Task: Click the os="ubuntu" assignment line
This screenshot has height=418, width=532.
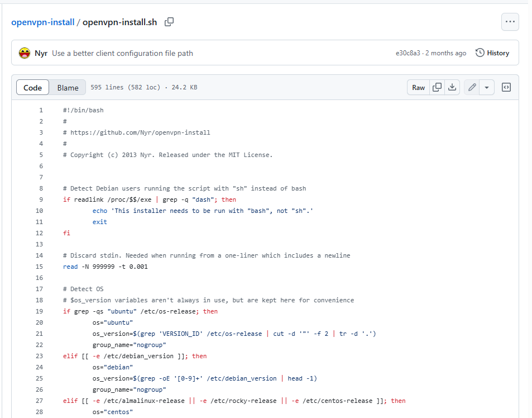Action: click(x=113, y=322)
